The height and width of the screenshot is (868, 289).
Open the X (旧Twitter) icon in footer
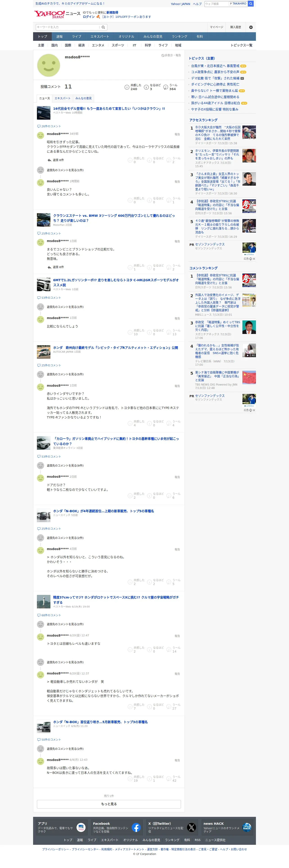(192, 827)
